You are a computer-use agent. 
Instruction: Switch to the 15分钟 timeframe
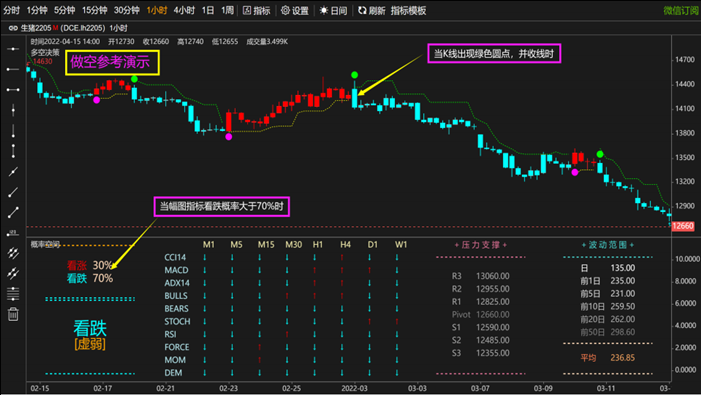click(94, 10)
